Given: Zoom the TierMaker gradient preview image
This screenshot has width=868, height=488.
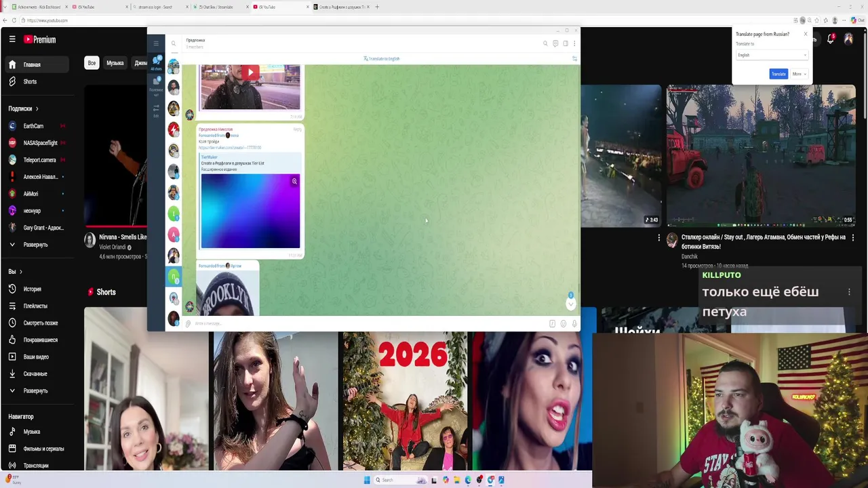Looking at the screenshot, I should pyautogui.click(x=294, y=181).
